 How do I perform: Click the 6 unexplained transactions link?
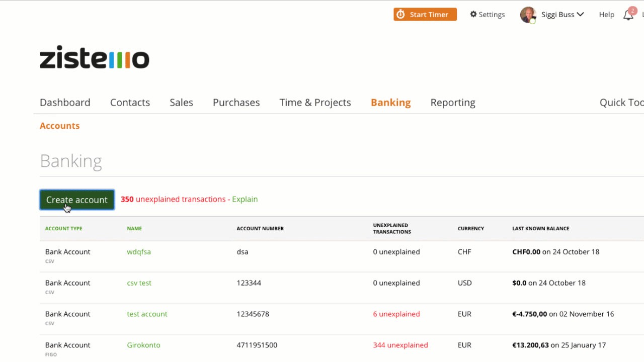click(396, 314)
